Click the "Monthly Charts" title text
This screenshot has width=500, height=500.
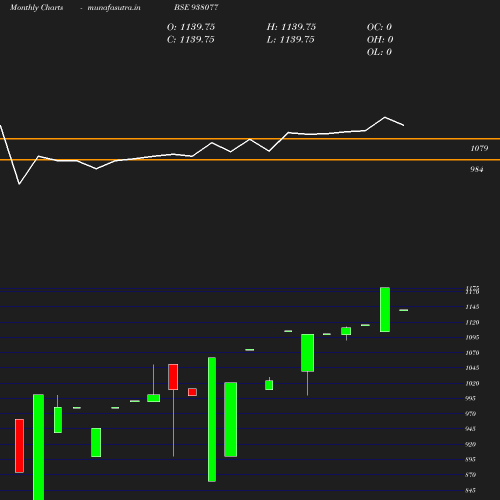pos(37,7)
